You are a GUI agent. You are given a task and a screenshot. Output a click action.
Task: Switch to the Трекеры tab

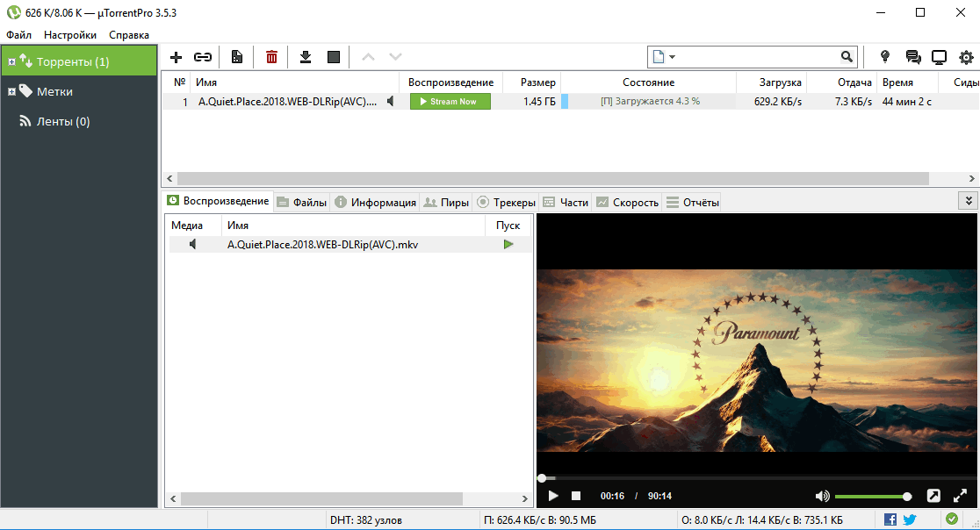[507, 203]
